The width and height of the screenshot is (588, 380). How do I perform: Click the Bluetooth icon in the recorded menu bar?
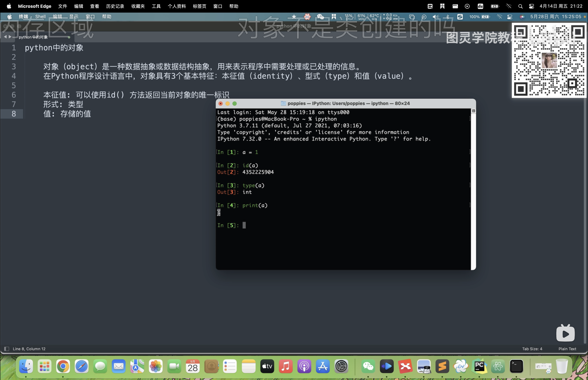click(x=447, y=17)
